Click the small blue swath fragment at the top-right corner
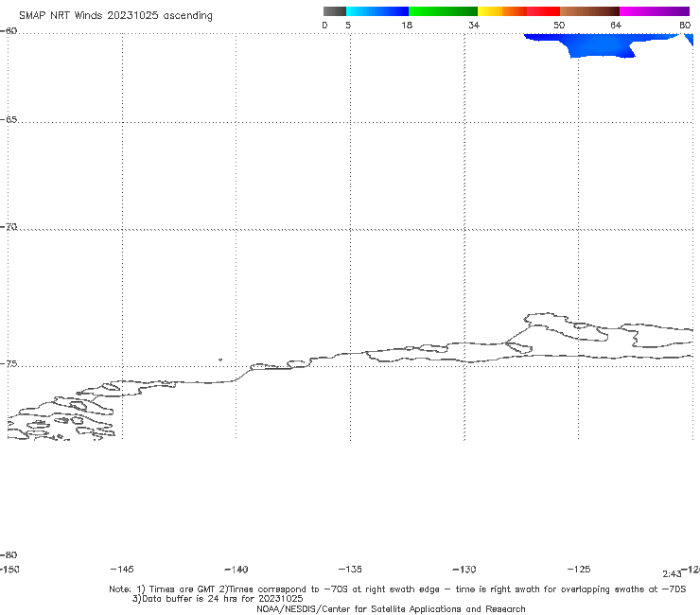This screenshot has width=700, height=615. pyautogui.click(x=690, y=40)
